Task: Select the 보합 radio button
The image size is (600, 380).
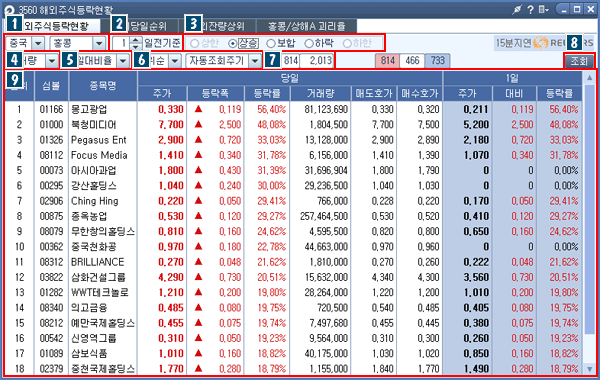Action: tap(271, 43)
